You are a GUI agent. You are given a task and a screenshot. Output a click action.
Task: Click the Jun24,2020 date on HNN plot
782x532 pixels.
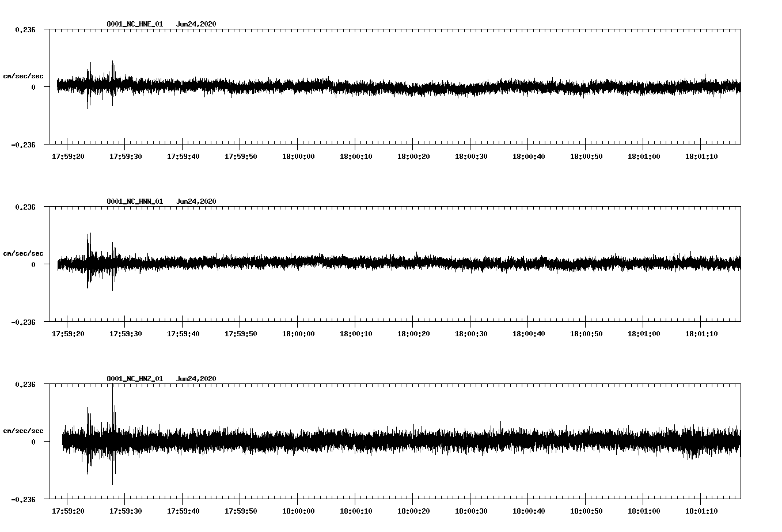[x=196, y=202]
